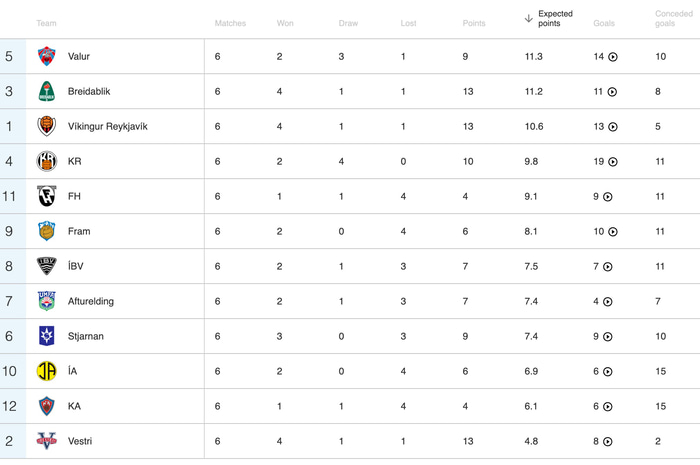
Task: Play Víkingur Reykjavík's 13 goals video
Action: pyautogui.click(x=613, y=127)
